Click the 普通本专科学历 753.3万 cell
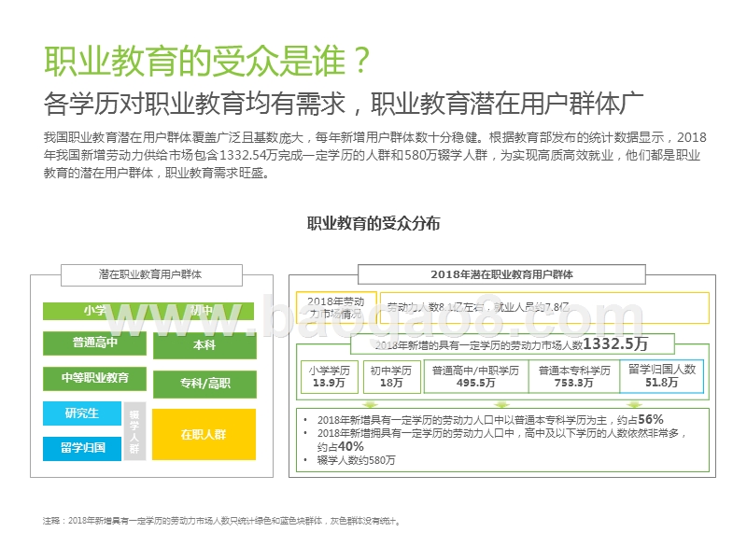Image resolution: width=747 pixels, height=560 pixels. pyautogui.click(x=574, y=377)
